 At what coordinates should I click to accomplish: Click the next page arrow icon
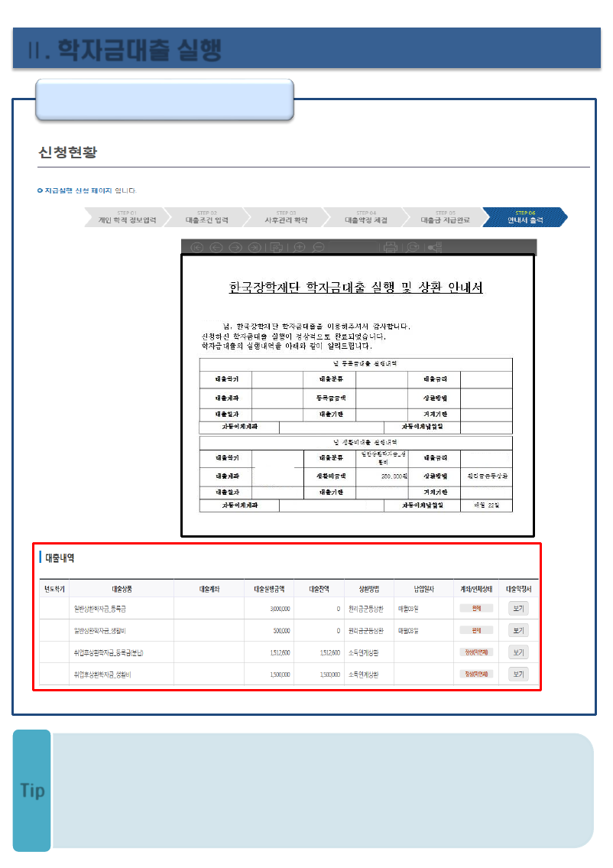click(235, 248)
